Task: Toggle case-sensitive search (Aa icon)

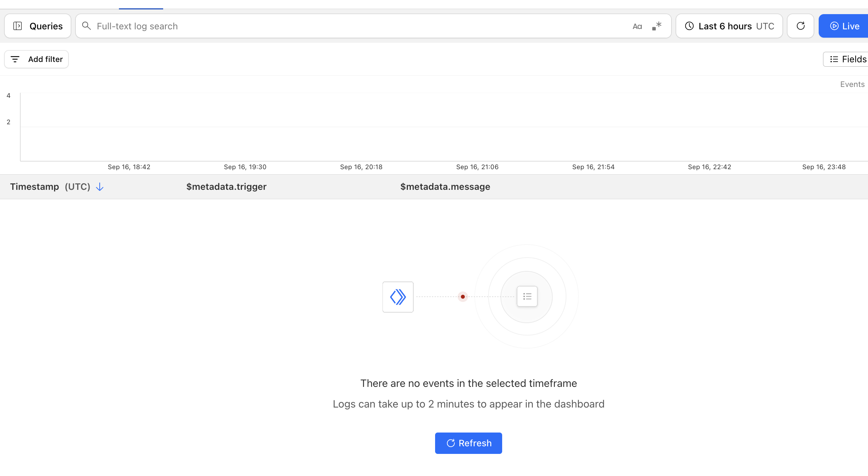Action: (x=637, y=26)
